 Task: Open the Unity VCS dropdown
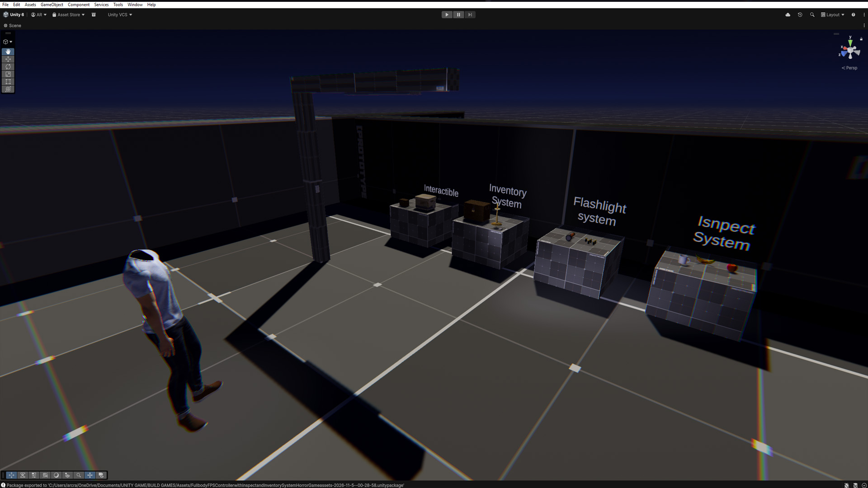pyautogui.click(x=120, y=14)
